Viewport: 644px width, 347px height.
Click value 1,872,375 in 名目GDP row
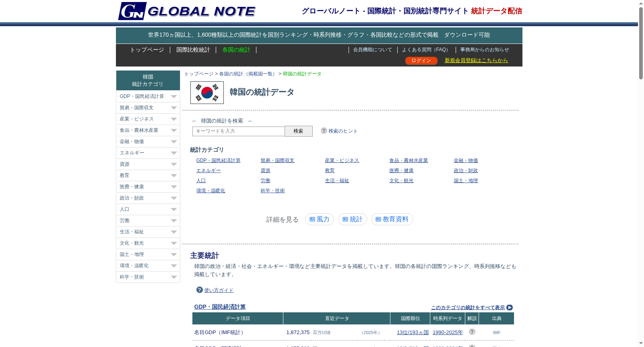tap(298, 332)
